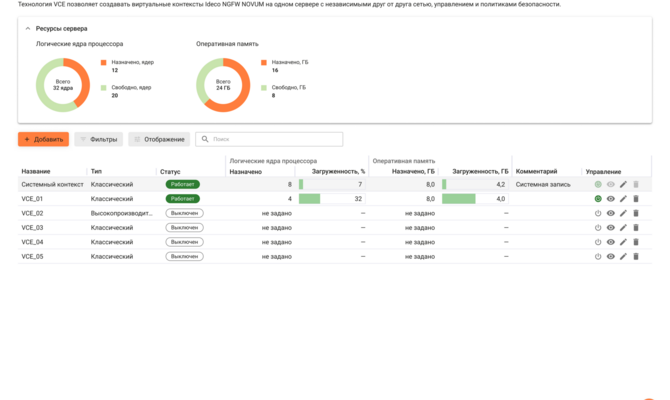Focus the Поиск search input field

coord(269,139)
